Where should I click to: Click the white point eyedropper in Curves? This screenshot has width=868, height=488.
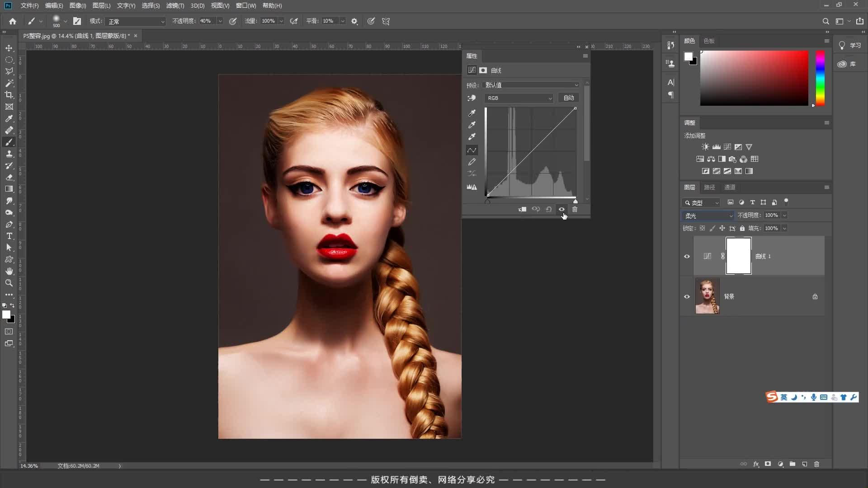[472, 136]
